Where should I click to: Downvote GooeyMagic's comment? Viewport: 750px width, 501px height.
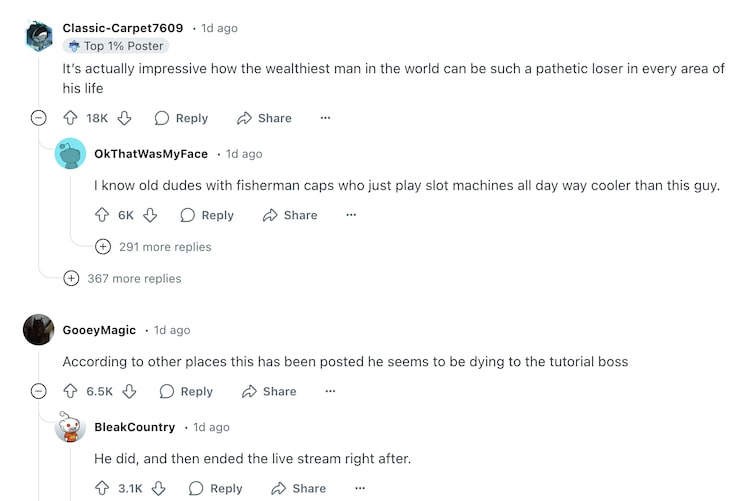[x=130, y=391]
